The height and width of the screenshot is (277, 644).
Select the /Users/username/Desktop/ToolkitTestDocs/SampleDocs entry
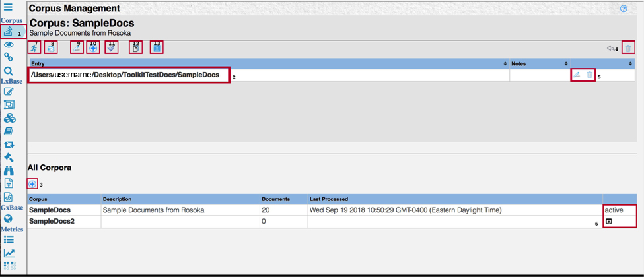(x=125, y=75)
